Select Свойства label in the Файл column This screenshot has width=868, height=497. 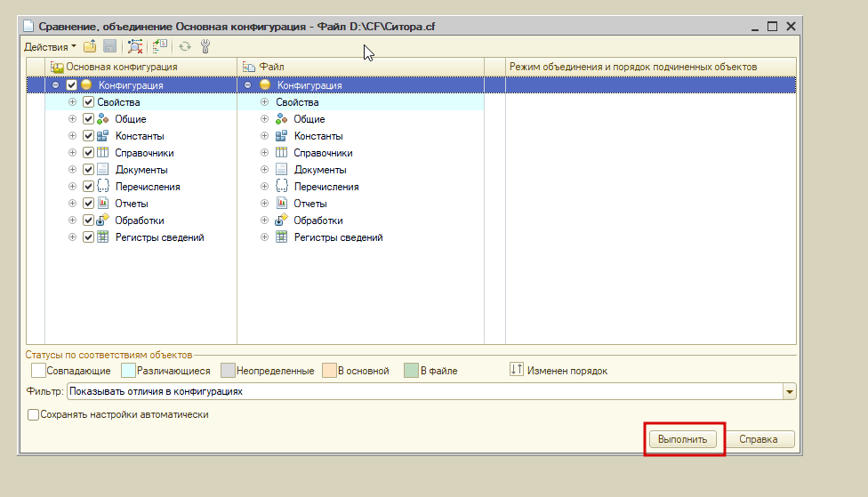coord(297,102)
